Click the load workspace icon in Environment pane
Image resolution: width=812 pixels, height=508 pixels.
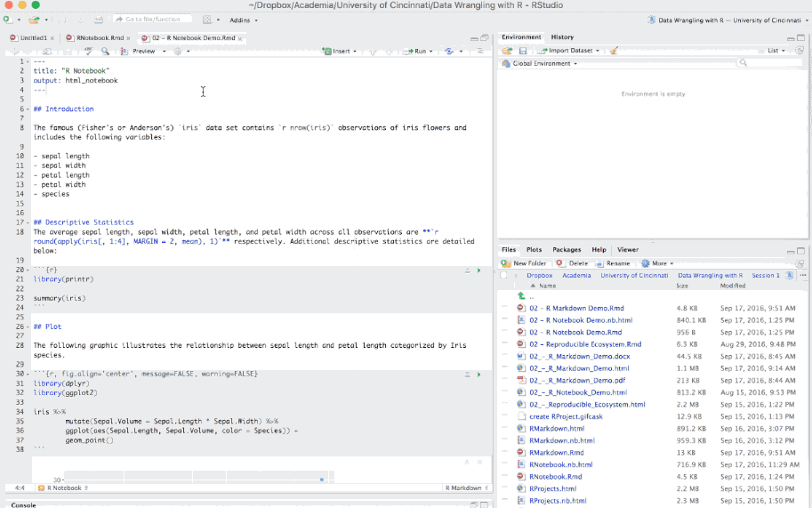[x=507, y=50]
